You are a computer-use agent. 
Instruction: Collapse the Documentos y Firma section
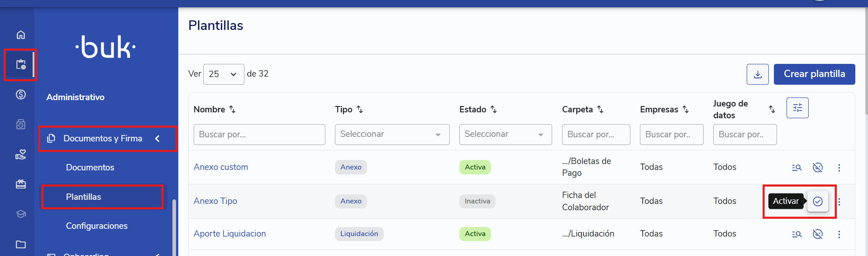click(x=157, y=139)
